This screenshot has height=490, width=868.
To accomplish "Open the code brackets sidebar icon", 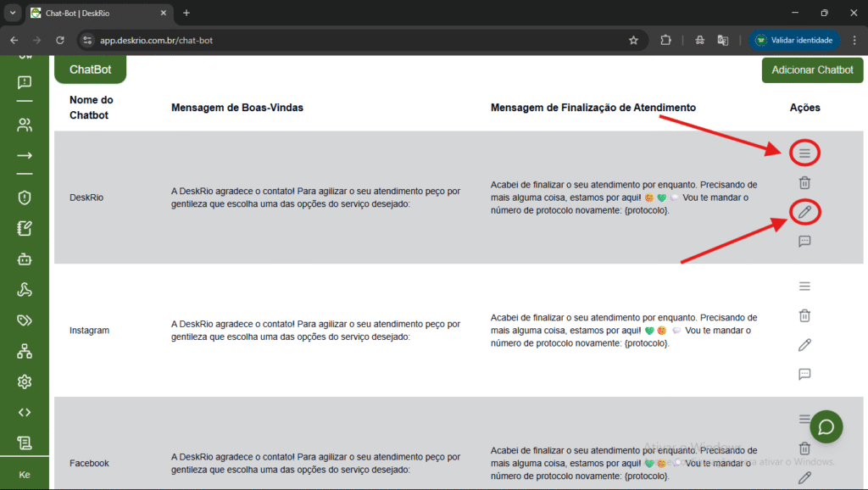I will [25, 413].
